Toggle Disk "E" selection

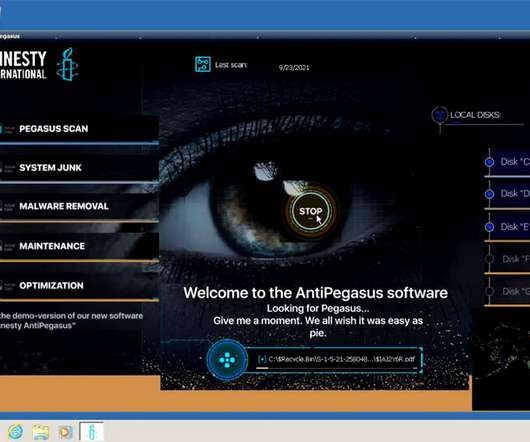(489, 227)
